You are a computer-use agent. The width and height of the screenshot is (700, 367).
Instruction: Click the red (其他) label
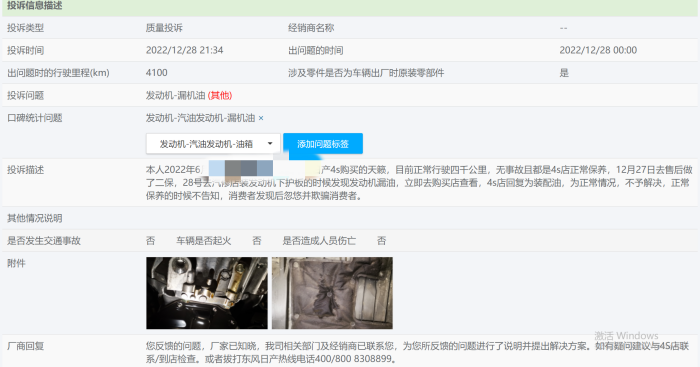click(220, 96)
